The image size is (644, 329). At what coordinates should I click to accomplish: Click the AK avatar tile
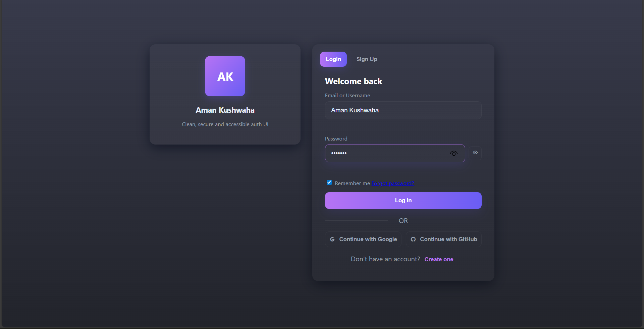tap(225, 76)
